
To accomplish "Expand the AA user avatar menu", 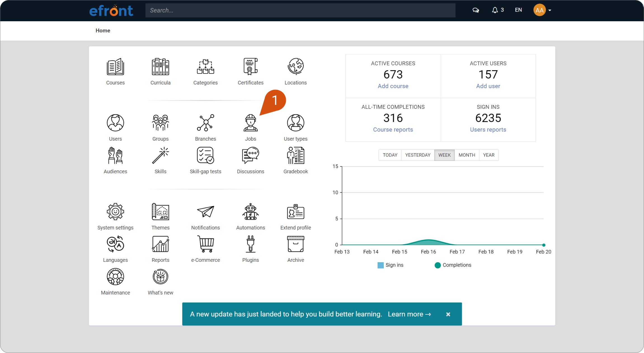I will click(x=542, y=10).
